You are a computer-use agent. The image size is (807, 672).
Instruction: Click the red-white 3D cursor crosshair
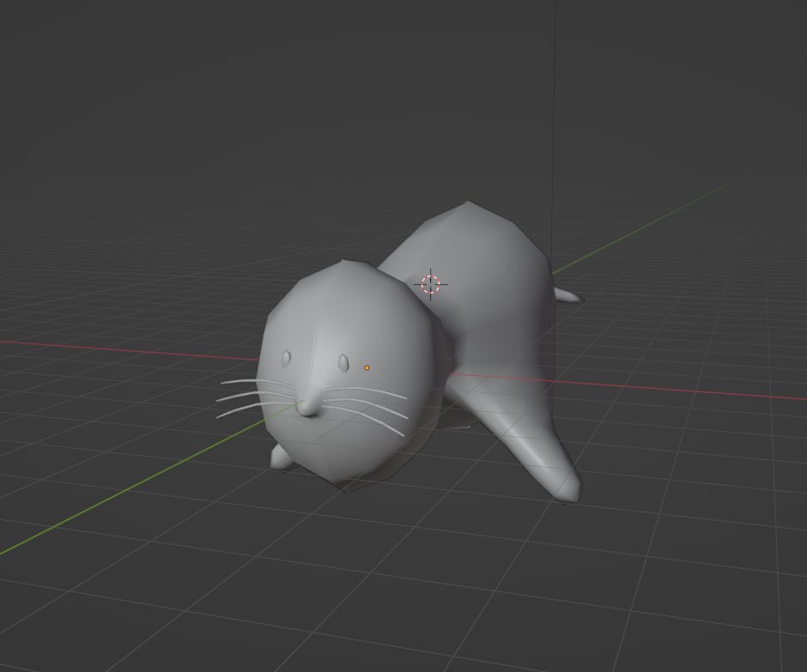[431, 284]
